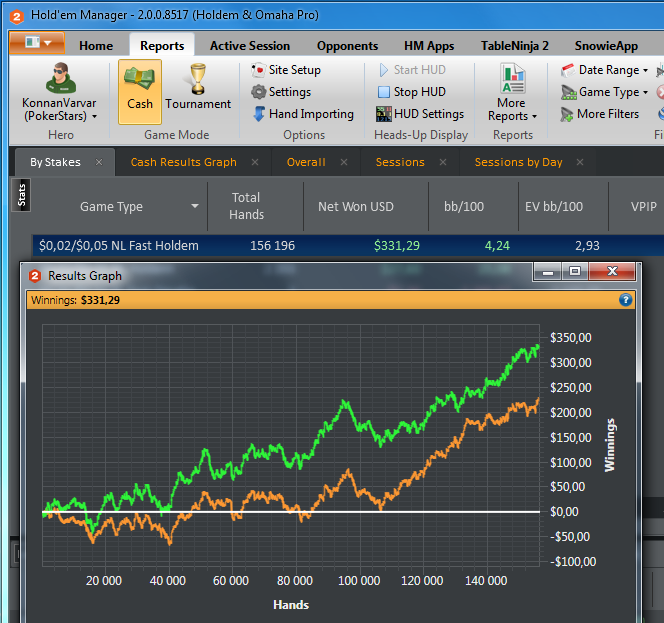
Task: Open the Active Session tab
Action: pos(250,46)
